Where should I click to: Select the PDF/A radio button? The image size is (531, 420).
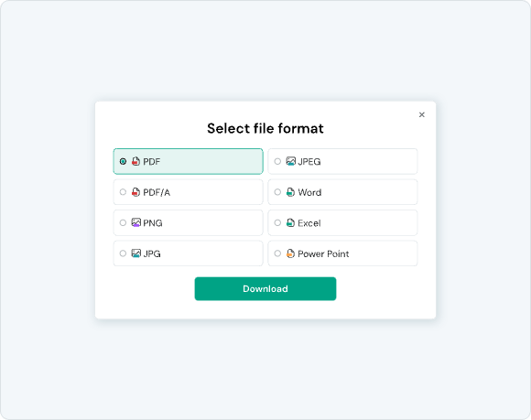(123, 192)
